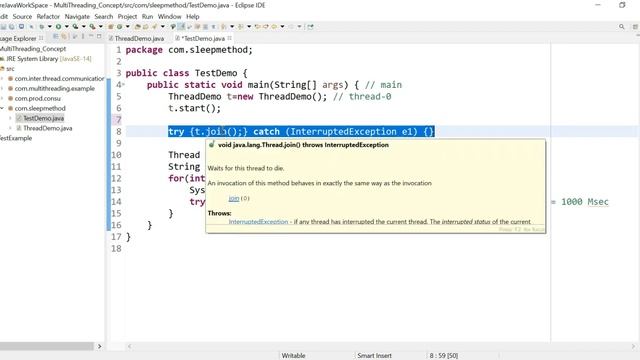The width and height of the screenshot is (640, 360).
Task: Open the Project menu
Action: click(x=127, y=17)
